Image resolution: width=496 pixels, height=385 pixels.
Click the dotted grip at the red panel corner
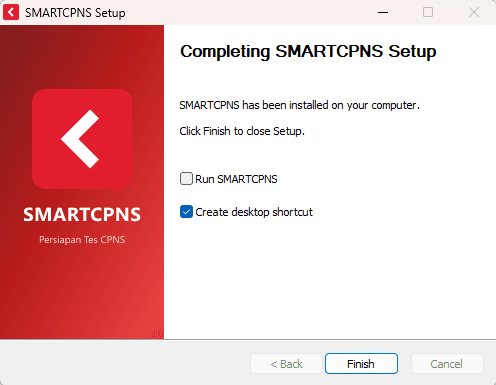tap(157, 334)
